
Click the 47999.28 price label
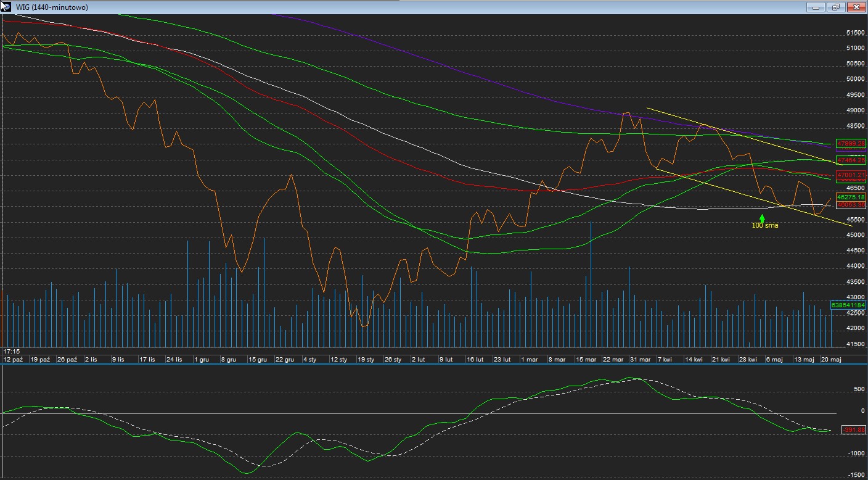pos(851,143)
